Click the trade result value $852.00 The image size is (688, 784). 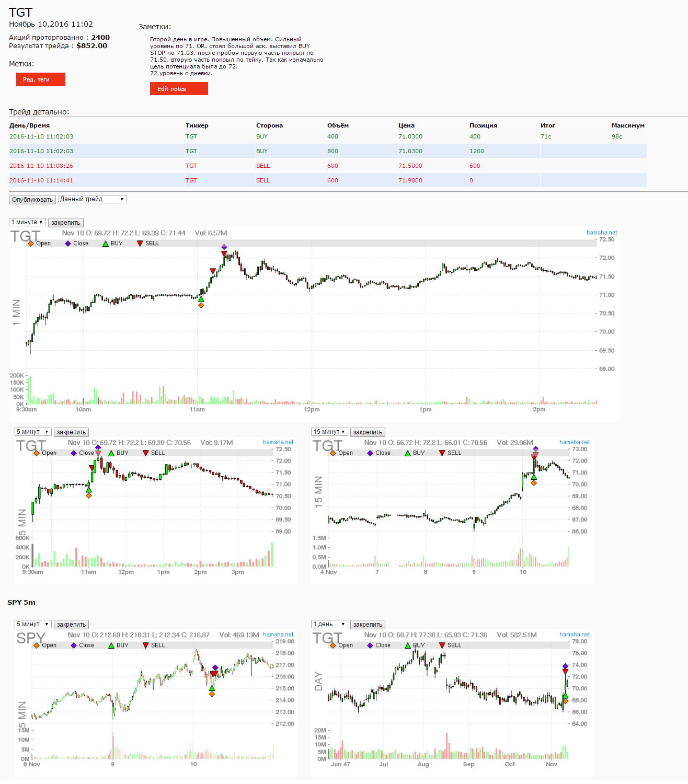tap(92, 45)
